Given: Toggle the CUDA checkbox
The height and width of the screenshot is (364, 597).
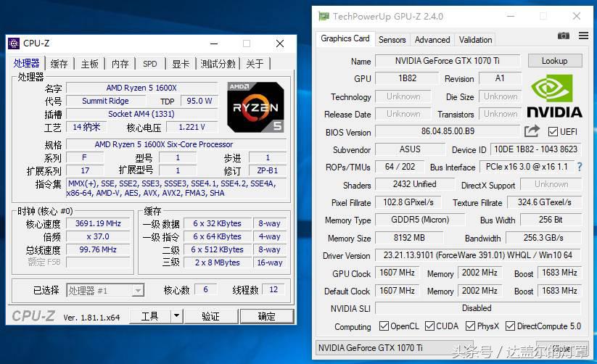Looking at the screenshot, I should point(429,326).
